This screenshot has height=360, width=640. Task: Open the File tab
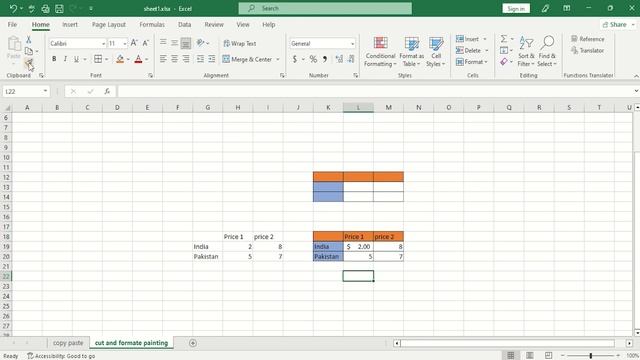pos(12,24)
